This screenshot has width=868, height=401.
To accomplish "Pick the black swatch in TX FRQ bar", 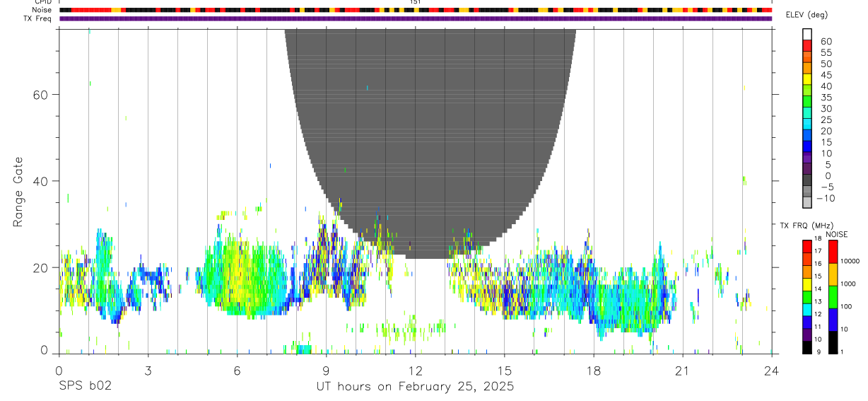I will point(807,347).
